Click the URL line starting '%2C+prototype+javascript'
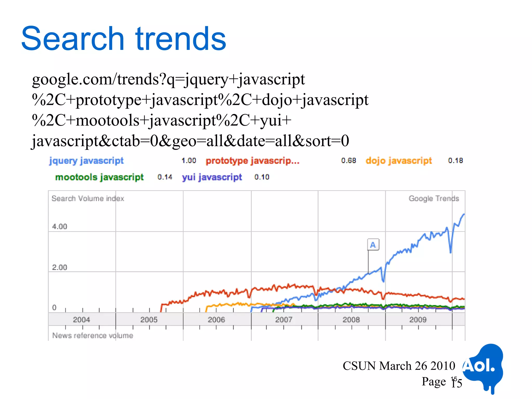This screenshot has width=532, height=399. tap(200, 100)
